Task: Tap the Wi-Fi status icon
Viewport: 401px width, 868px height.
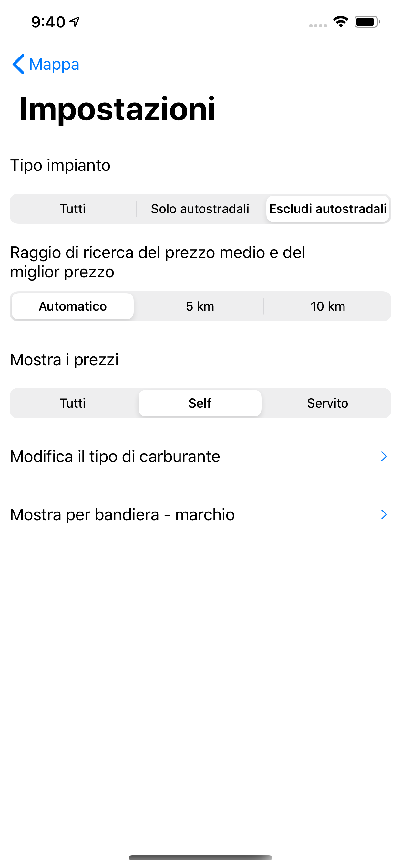Action: (341, 22)
